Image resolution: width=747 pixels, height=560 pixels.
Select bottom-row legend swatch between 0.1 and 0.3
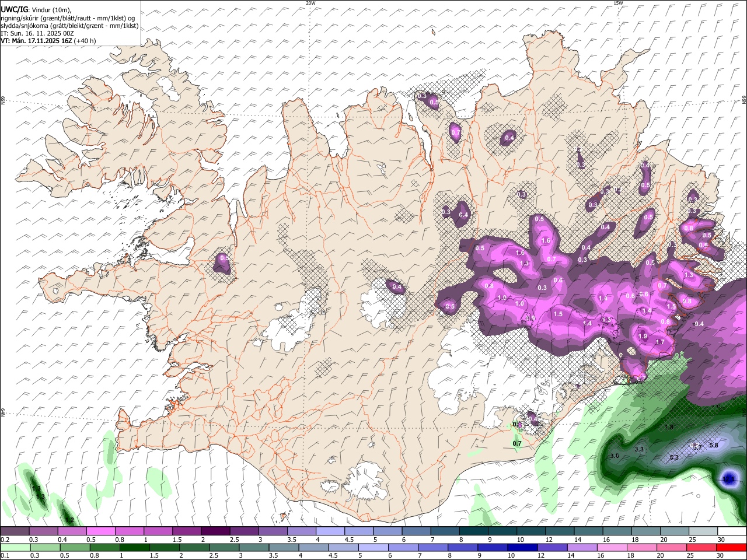[x=15, y=547]
